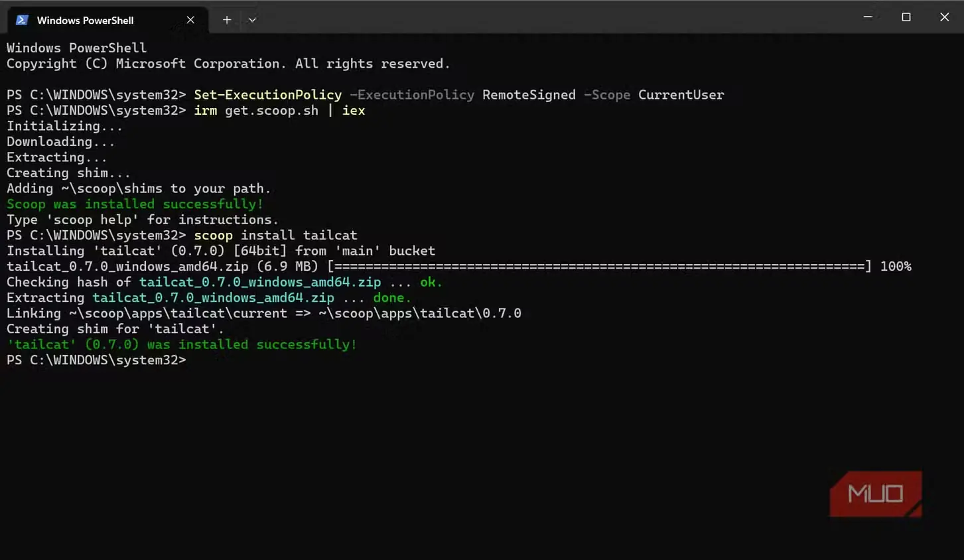Click the RemoteSigned argument
This screenshot has height=560, width=964.
(x=529, y=95)
